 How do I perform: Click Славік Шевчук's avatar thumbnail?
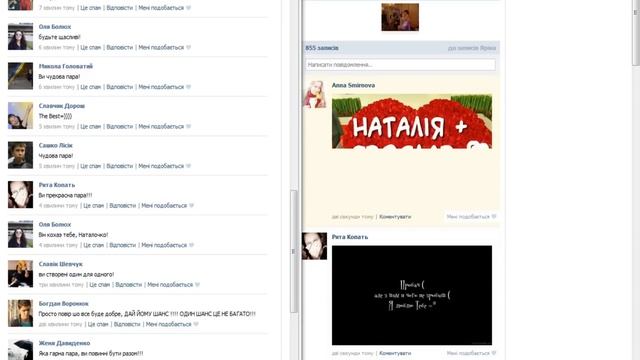[x=20, y=274]
